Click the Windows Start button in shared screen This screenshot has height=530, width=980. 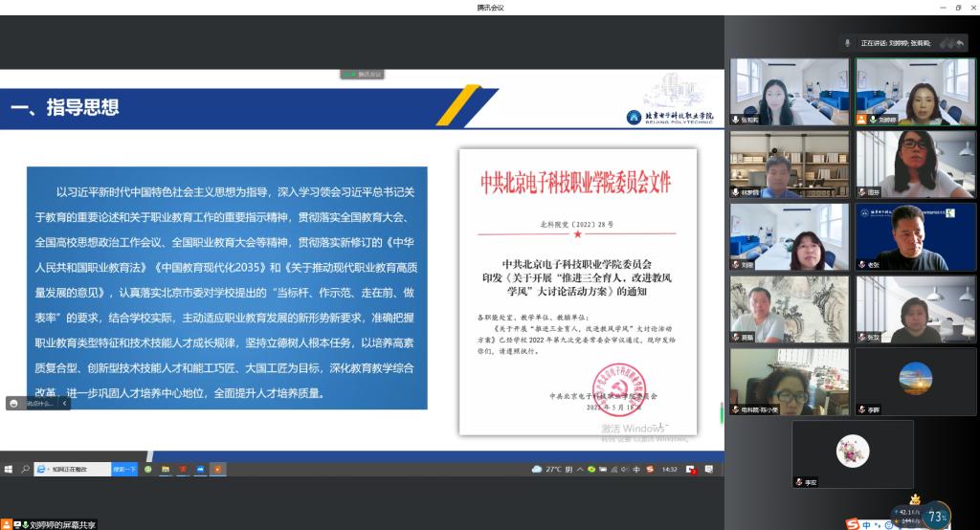[9, 469]
